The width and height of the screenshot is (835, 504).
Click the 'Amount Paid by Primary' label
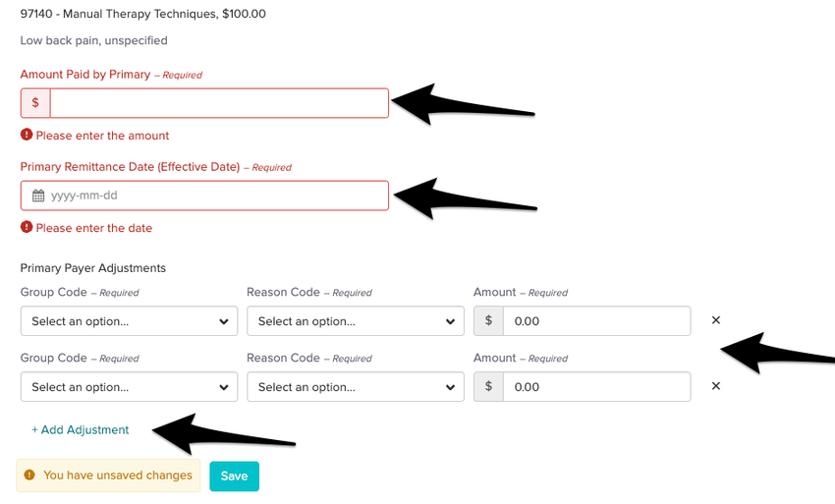click(85, 75)
